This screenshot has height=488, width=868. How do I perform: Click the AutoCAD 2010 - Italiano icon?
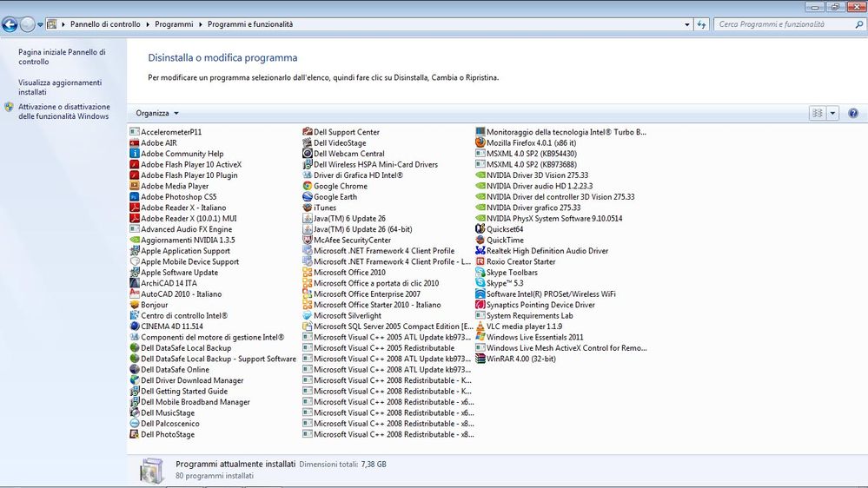[x=134, y=293]
